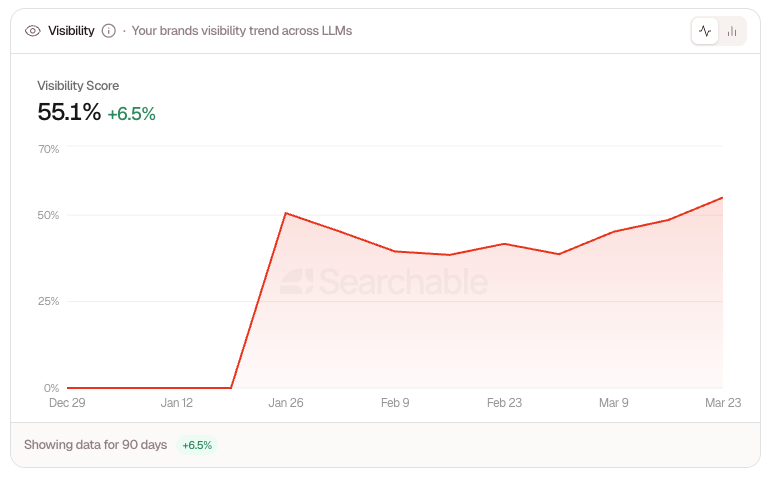Open the Visibility info tooltip icon
Screen dimensions: 775x480
point(109,31)
